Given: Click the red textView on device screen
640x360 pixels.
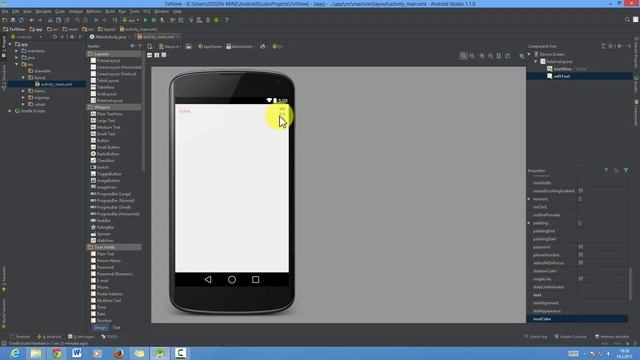Looking at the screenshot, I should (185, 111).
